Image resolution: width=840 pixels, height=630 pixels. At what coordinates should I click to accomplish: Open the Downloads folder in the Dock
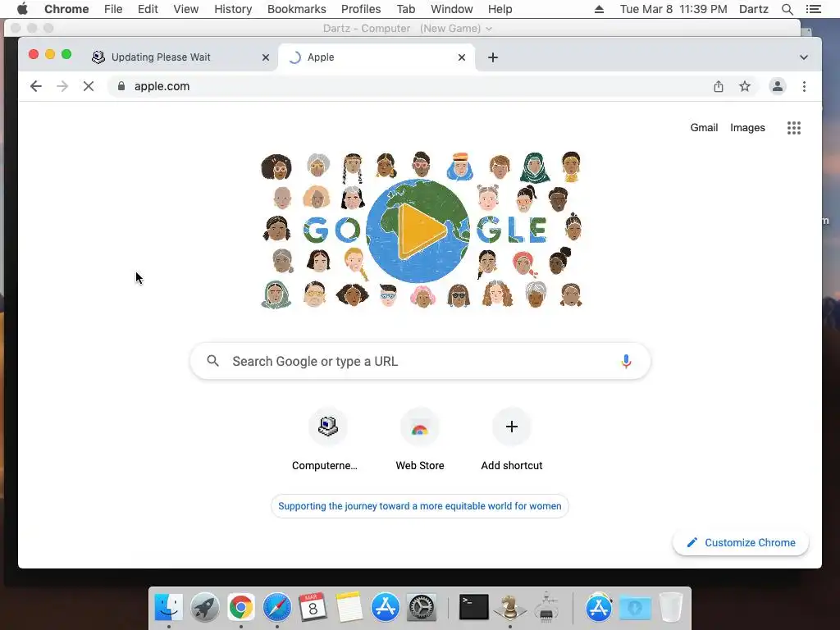635,608
